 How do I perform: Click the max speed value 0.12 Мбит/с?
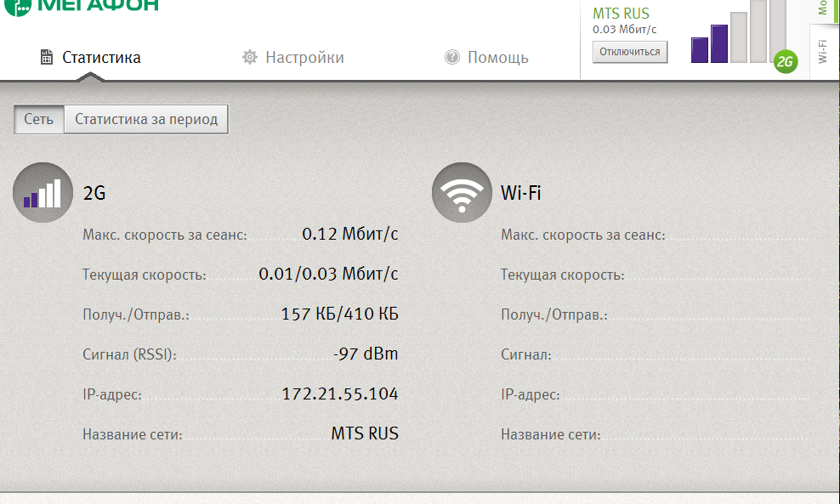(350, 234)
